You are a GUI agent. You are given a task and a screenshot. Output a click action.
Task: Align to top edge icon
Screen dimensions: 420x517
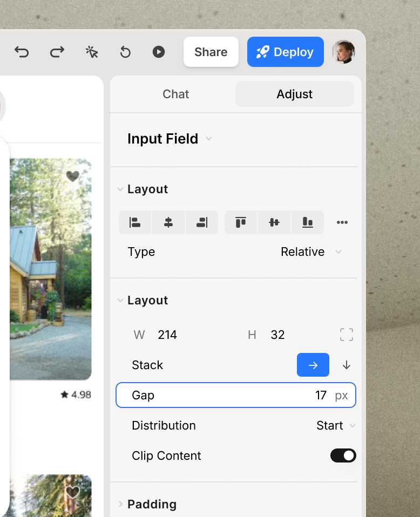[x=241, y=222]
